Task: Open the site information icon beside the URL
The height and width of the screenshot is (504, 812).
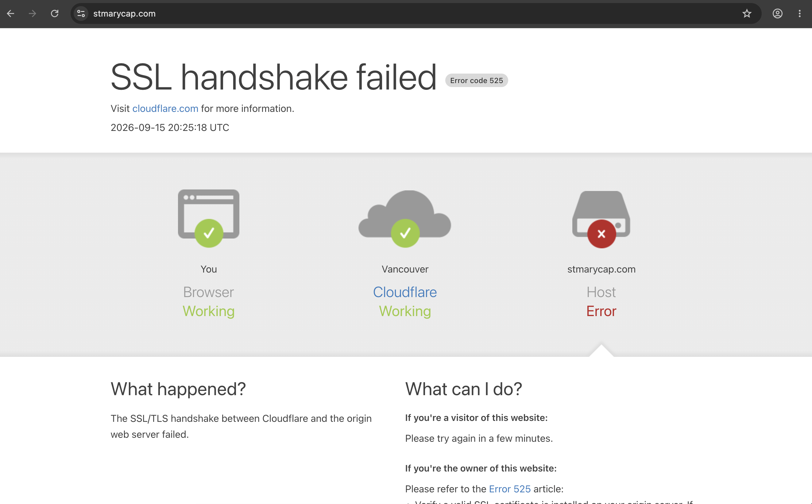Action: (81, 14)
